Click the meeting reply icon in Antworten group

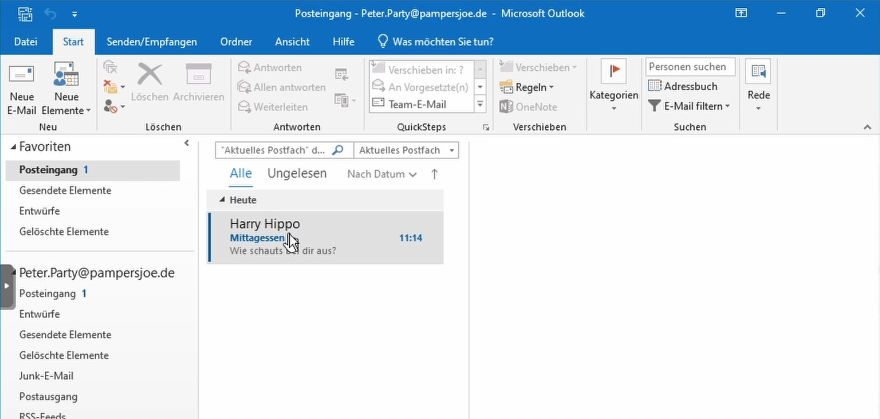click(341, 74)
